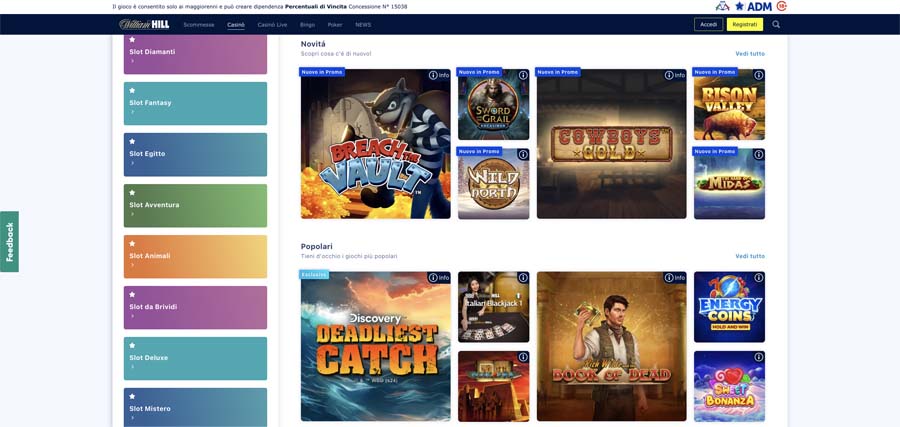
Task: Open the gaming association logo near ADM
Action: (x=722, y=6)
